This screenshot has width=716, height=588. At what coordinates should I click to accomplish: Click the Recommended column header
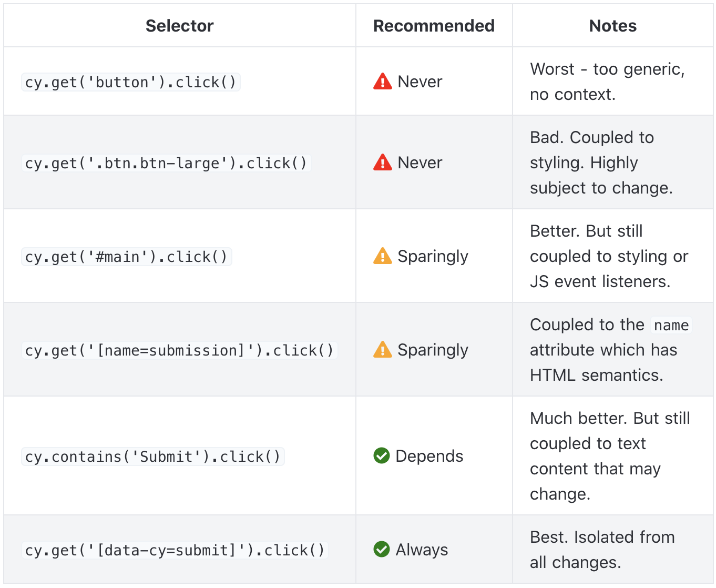(434, 26)
